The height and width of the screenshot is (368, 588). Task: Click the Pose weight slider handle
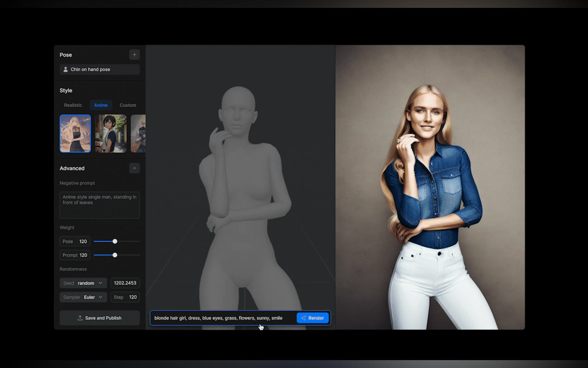tap(115, 241)
